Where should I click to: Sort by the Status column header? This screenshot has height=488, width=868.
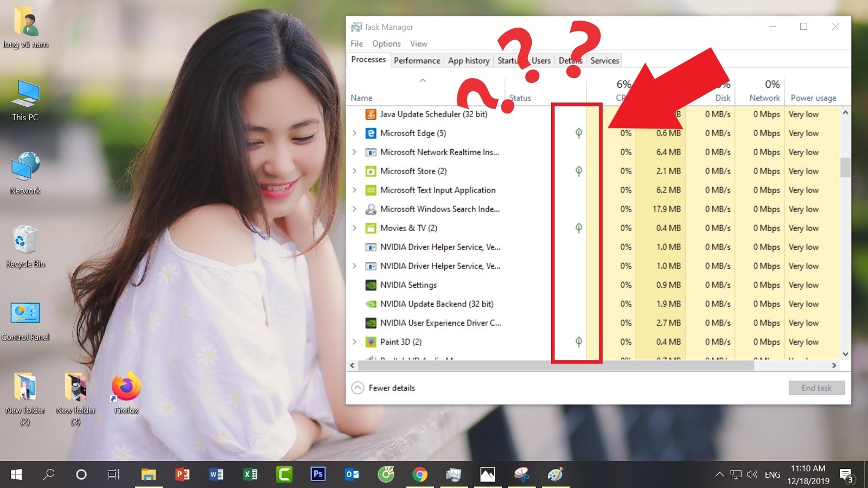click(520, 98)
